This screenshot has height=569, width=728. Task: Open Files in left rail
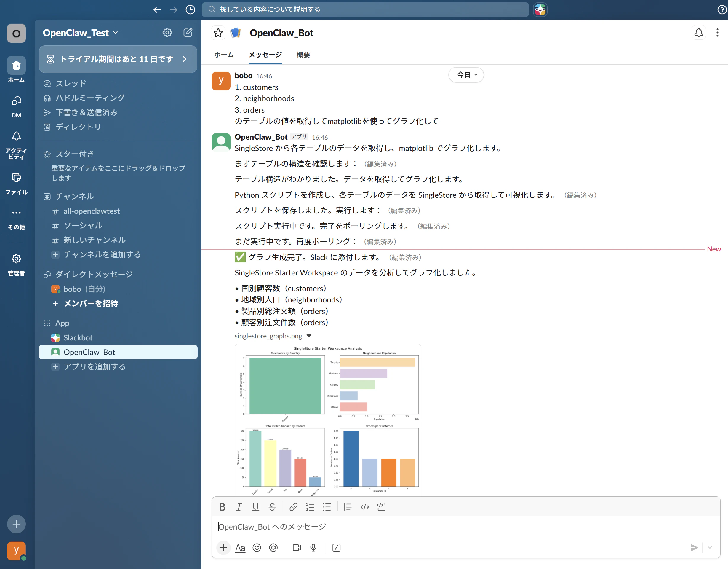pos(16,183)
